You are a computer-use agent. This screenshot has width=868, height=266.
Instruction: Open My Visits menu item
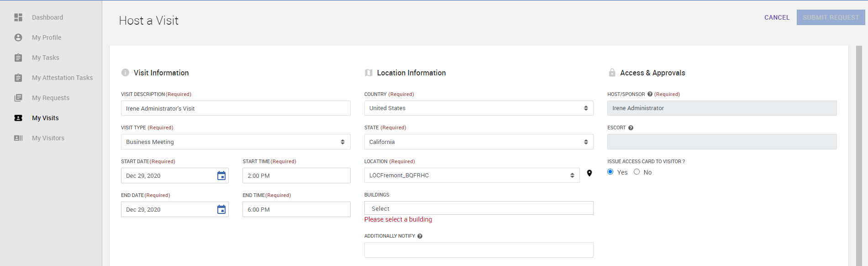[x=45, y=118]
